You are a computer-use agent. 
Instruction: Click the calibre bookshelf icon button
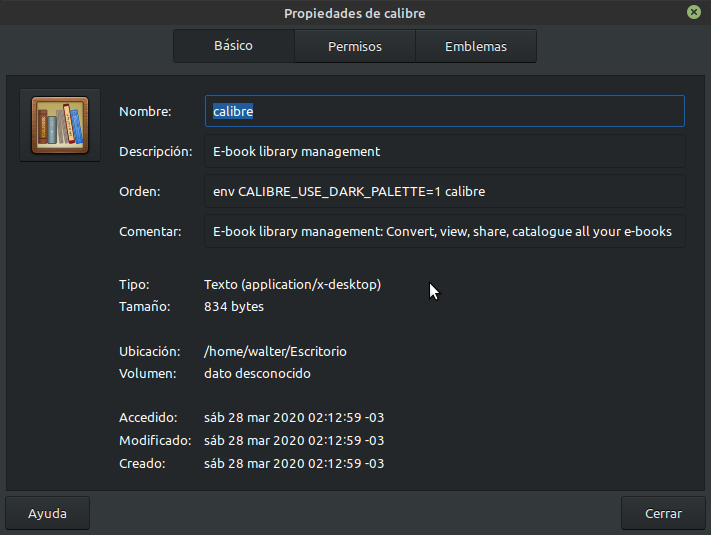coord(60,125)
